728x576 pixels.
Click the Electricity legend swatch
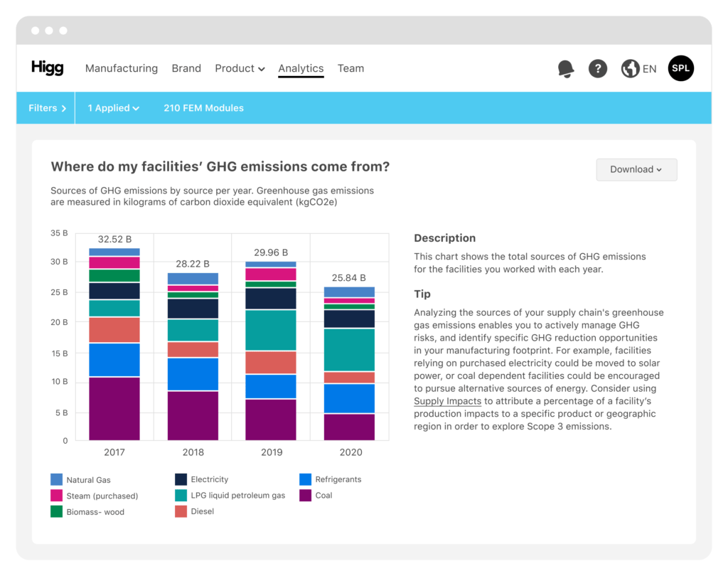(181, 479)
